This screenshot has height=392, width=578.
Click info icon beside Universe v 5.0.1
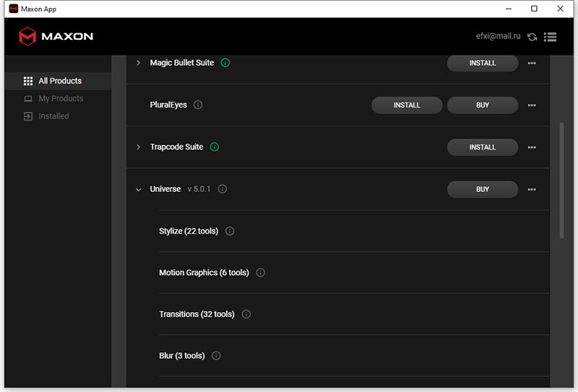(223, 189)
